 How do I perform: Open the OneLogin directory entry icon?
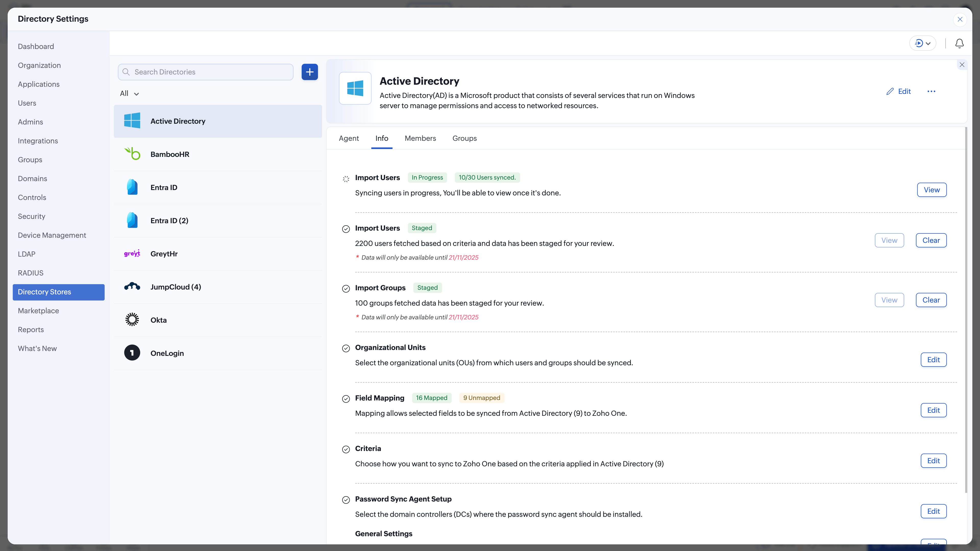pos(132,353)
